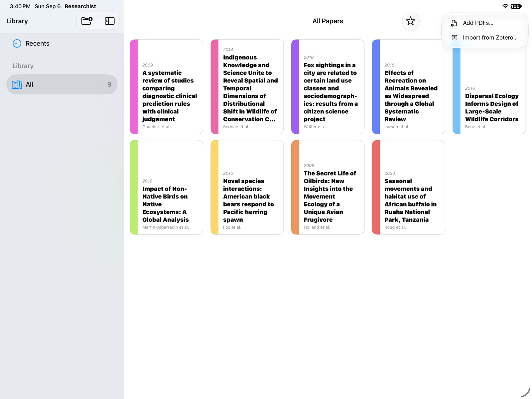The image size is (532, 399).
Task: Open the Seasonal movements African buffalo paper
Action: pyautogui.click(x=408, y=187)
